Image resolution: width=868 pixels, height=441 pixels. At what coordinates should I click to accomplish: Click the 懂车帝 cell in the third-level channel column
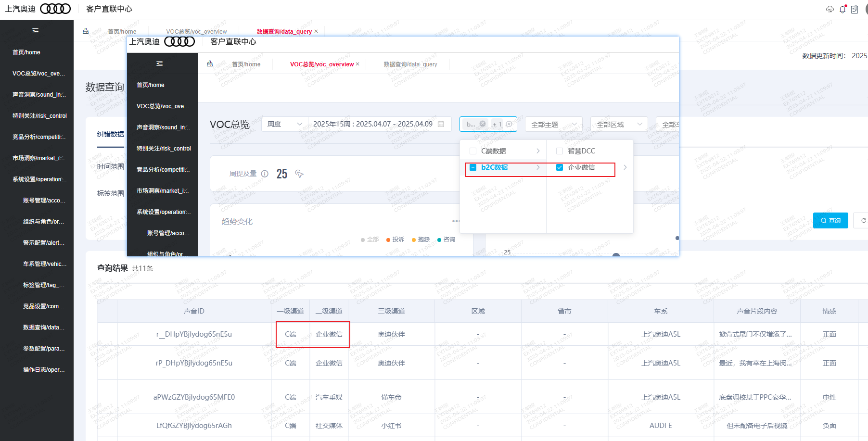pyautogui.click(x=391, y=397)
